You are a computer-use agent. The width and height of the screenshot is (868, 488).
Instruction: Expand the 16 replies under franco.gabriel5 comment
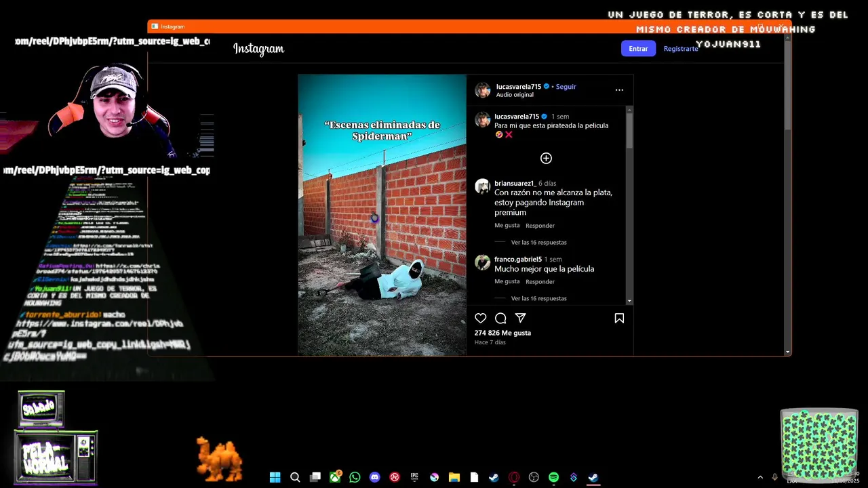point(538,298)
